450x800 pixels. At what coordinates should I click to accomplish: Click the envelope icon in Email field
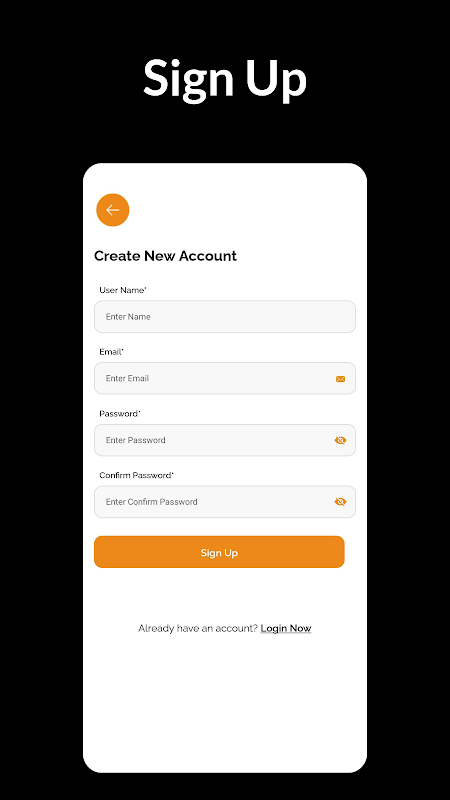340,379
